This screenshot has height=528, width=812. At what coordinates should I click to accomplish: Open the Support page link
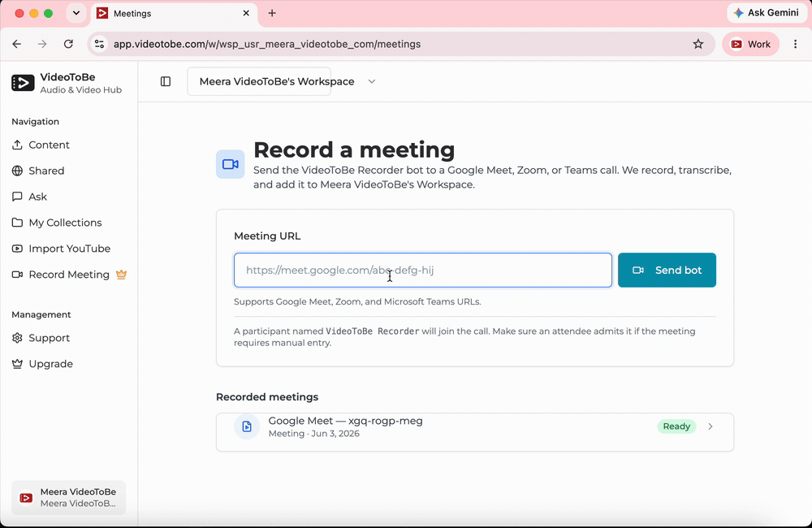[50, 338]
